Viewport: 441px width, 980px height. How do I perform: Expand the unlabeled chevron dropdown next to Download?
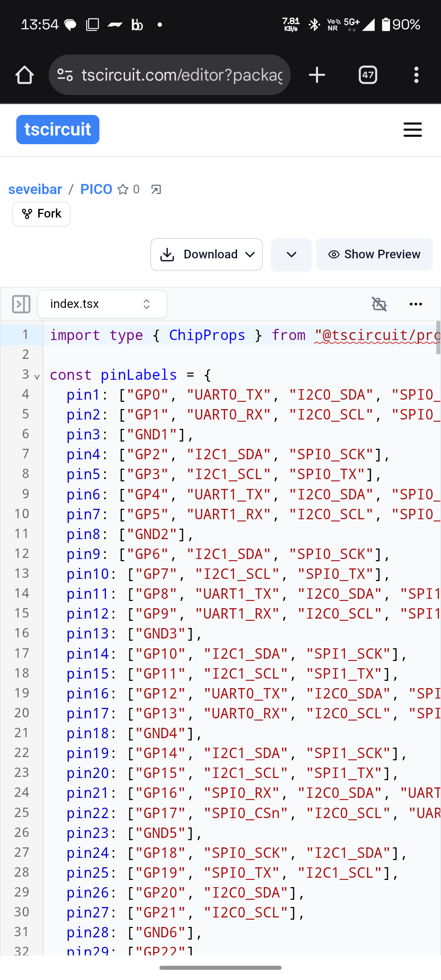[291, 254]
